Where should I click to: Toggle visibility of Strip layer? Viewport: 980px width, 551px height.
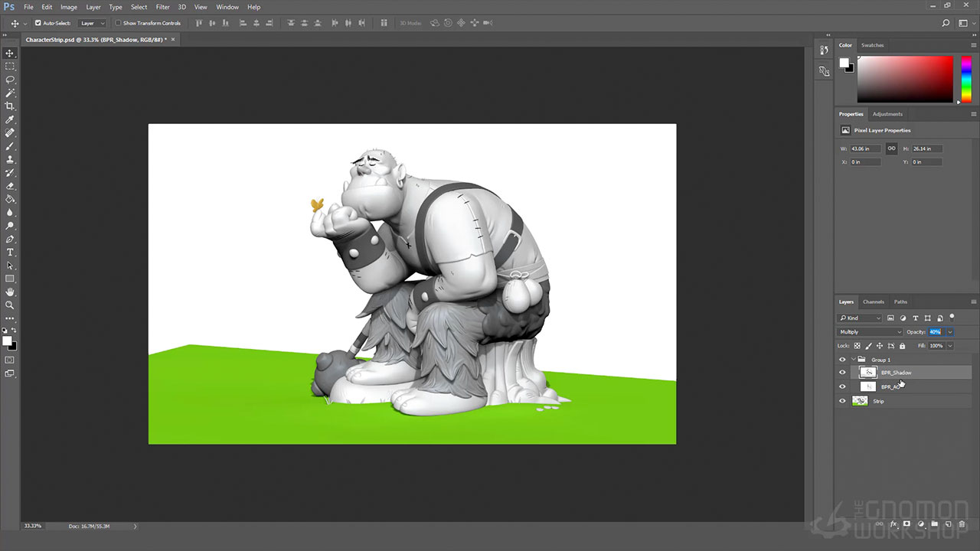[842, 401]
